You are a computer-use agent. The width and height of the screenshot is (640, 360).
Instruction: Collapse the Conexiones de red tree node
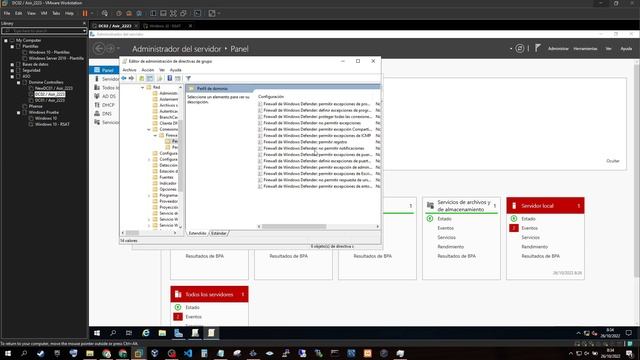tap(149, 129)
